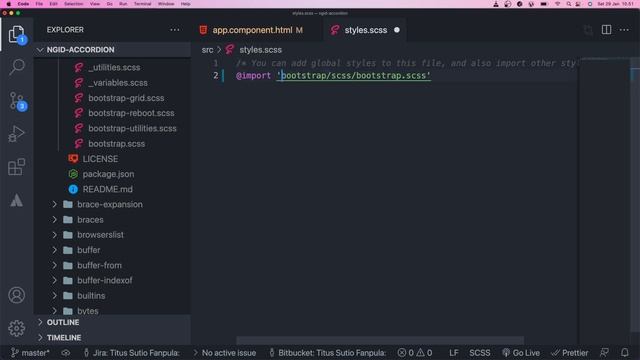Click the horizontal editor scrollbar
This screenshot has height=360, width=640.
point(380,340)
